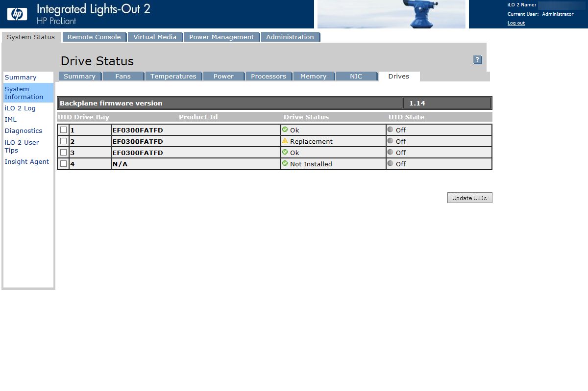Check the UID box for drive bay 4
588x391 pixels.
[63, 163]
